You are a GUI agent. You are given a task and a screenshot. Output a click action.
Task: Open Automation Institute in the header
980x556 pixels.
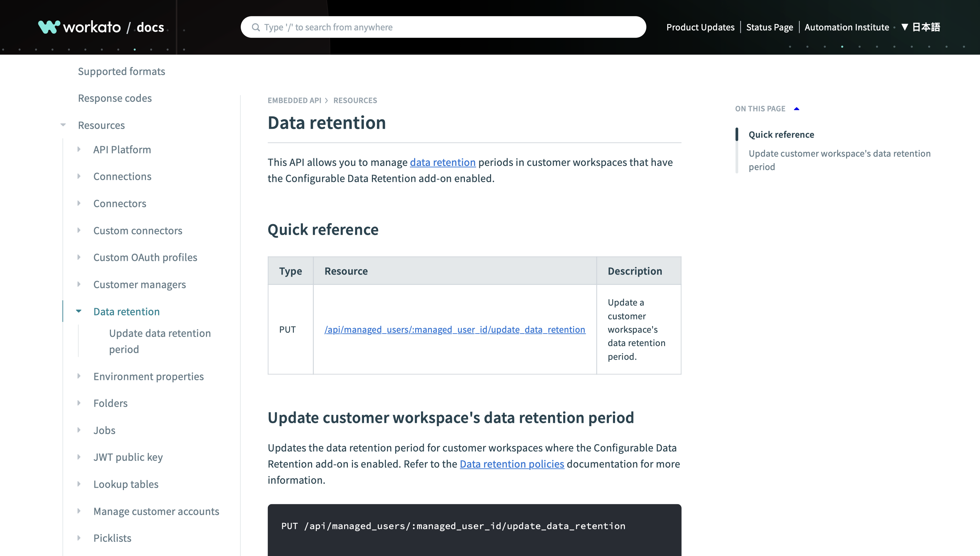point(847,27)
